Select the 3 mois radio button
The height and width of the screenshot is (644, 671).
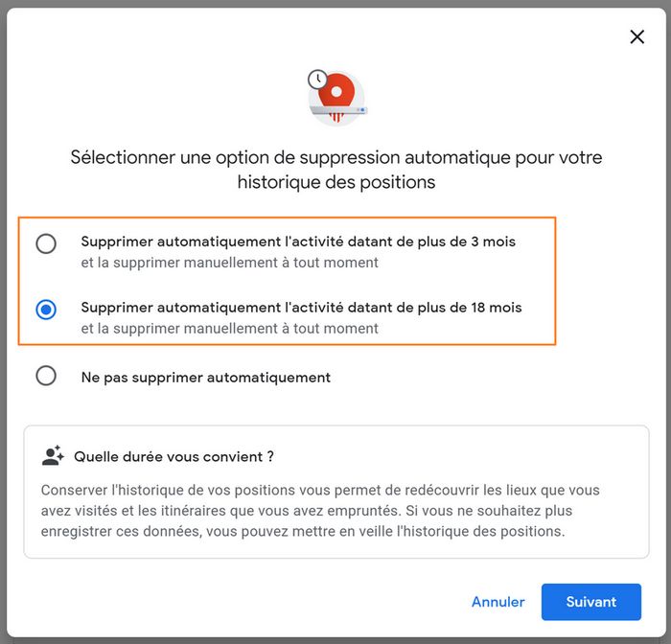click(x=46, y=243)
